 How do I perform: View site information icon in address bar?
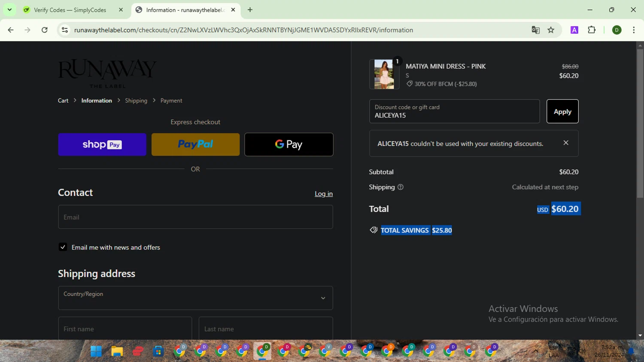(x=65, y=30)
